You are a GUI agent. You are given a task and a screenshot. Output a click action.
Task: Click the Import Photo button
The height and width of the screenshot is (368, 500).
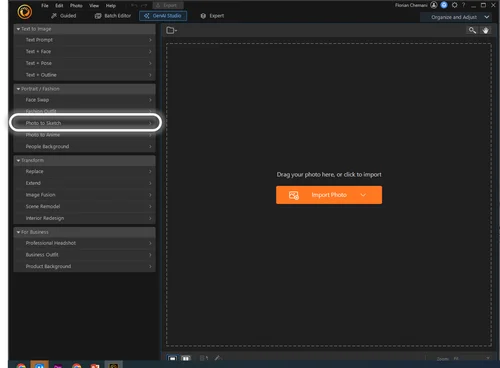click(x=329, y=195)
